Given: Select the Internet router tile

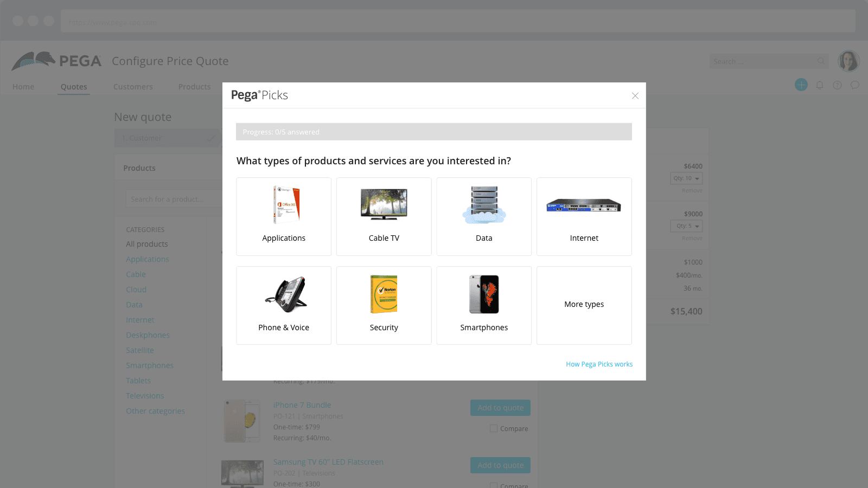Looking at the screenshot, I should coord(584,216).
